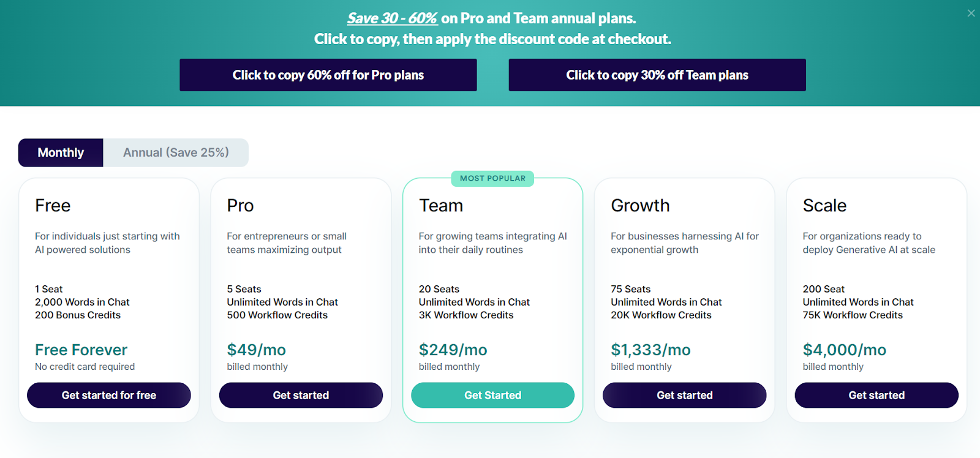Click the $4,000/mo Scale price
Viewport: 980px width, 458px height.
tap(844, 350)
